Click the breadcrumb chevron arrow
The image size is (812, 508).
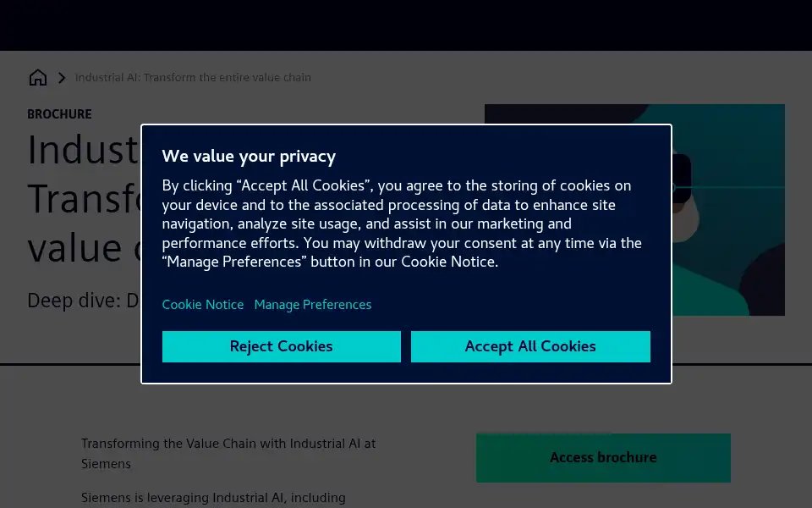pos(62,78)
